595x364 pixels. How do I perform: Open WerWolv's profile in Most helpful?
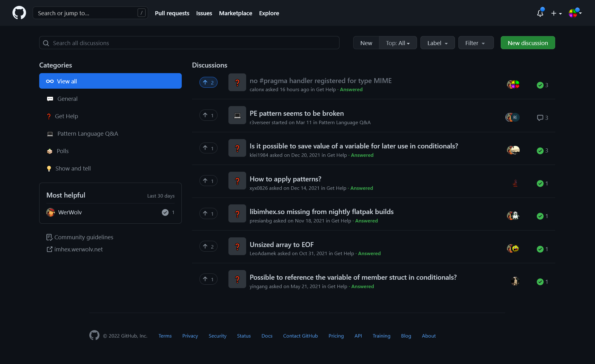(x=70, y=212)
